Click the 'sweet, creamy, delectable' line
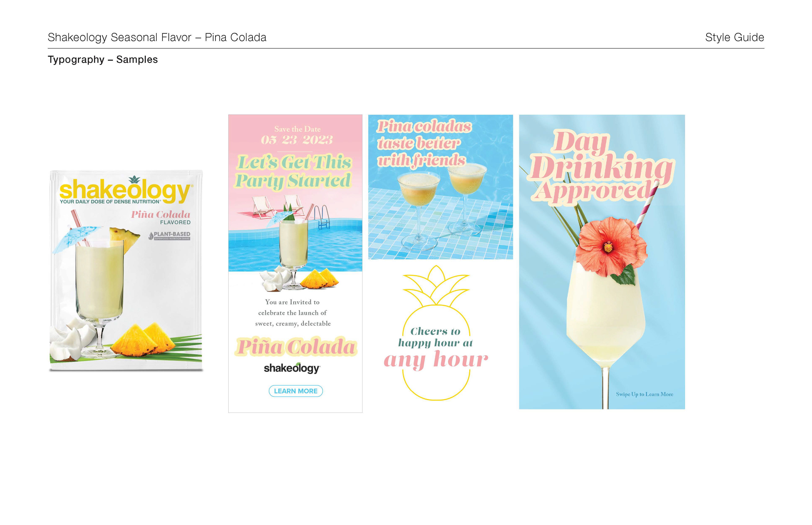Screen dimensions: 812x525 click(293, 323)
